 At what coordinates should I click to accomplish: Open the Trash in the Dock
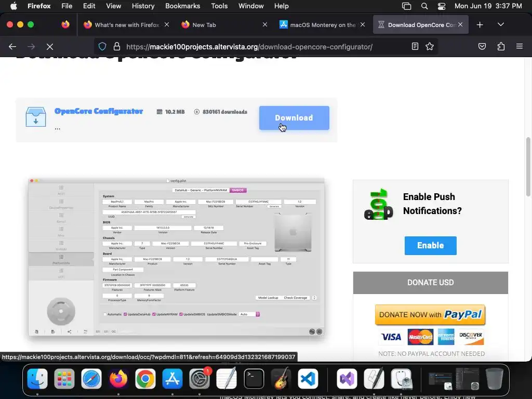point(495,378)
